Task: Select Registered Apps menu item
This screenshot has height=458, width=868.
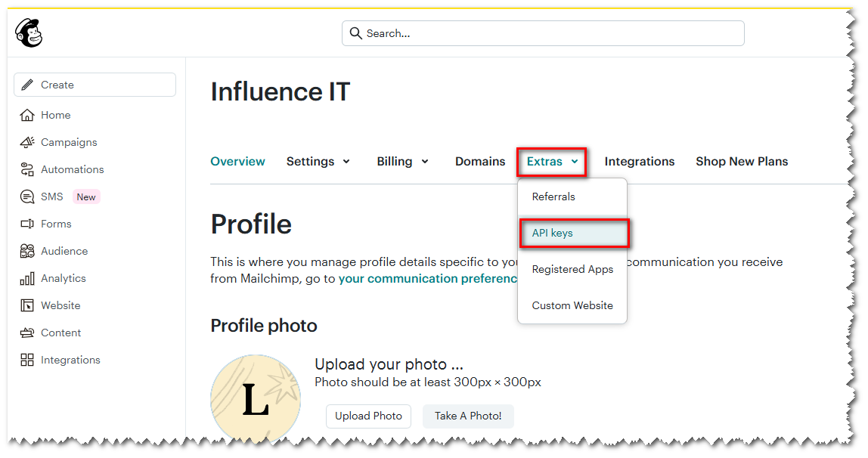Action: coord(572,269)
